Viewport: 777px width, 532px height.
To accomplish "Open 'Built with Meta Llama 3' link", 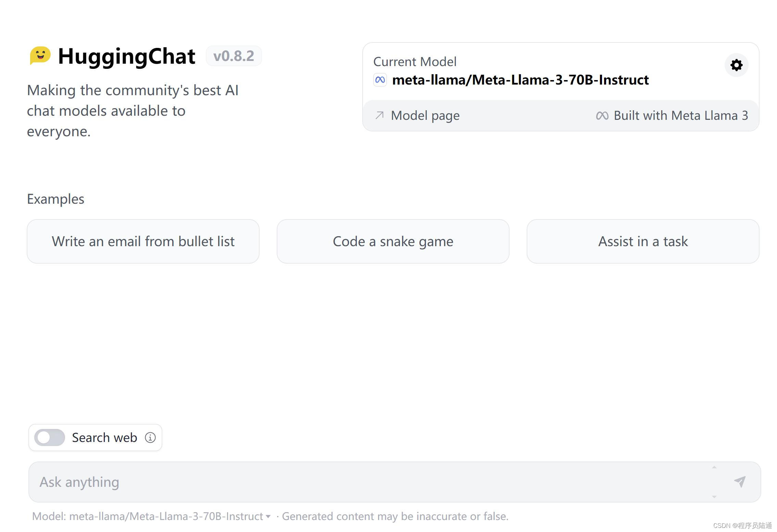I will (x=680, y=116).
